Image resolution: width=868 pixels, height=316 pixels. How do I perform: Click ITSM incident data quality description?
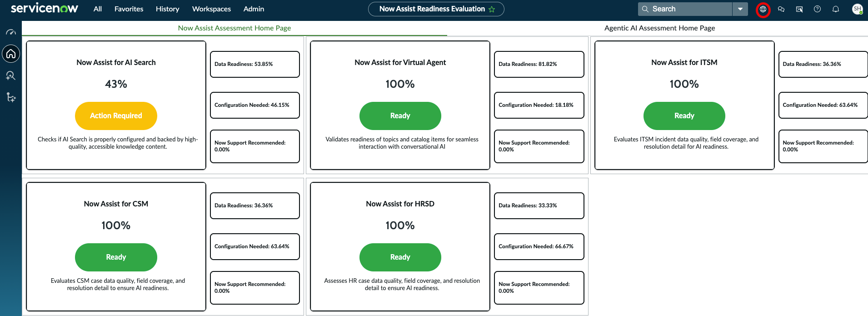(686, 143)
